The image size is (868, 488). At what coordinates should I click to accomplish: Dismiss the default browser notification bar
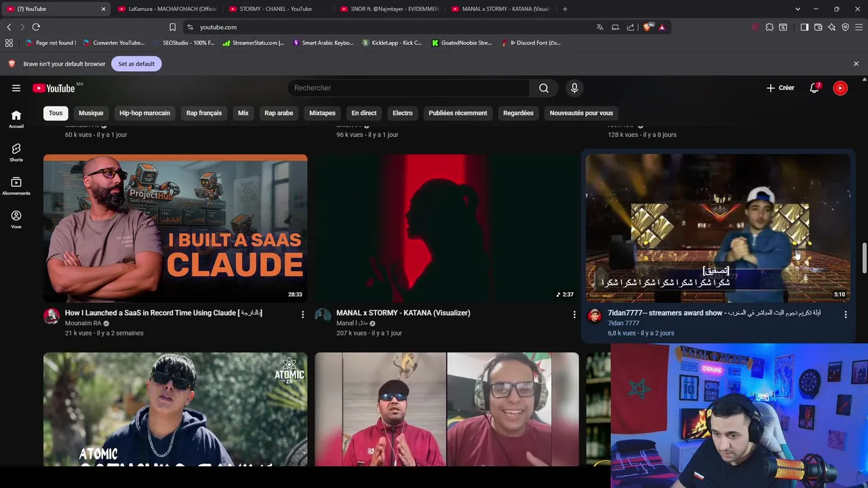(x=856, y=64)
